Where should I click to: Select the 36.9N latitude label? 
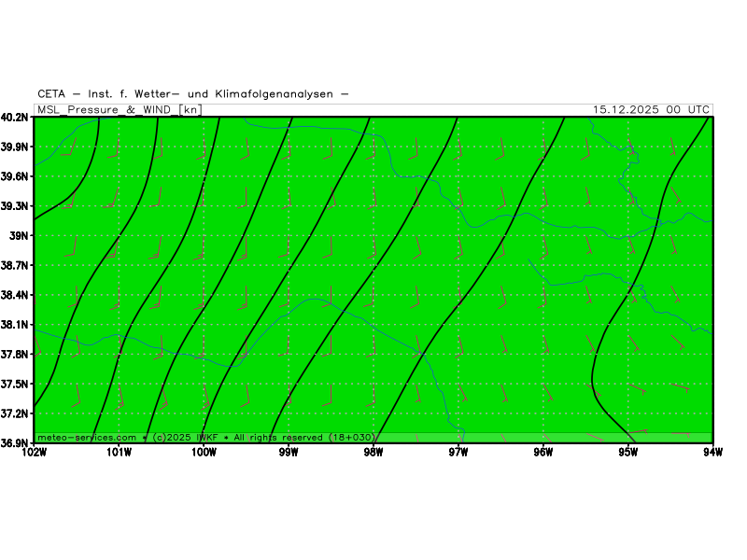coord(15,443)
